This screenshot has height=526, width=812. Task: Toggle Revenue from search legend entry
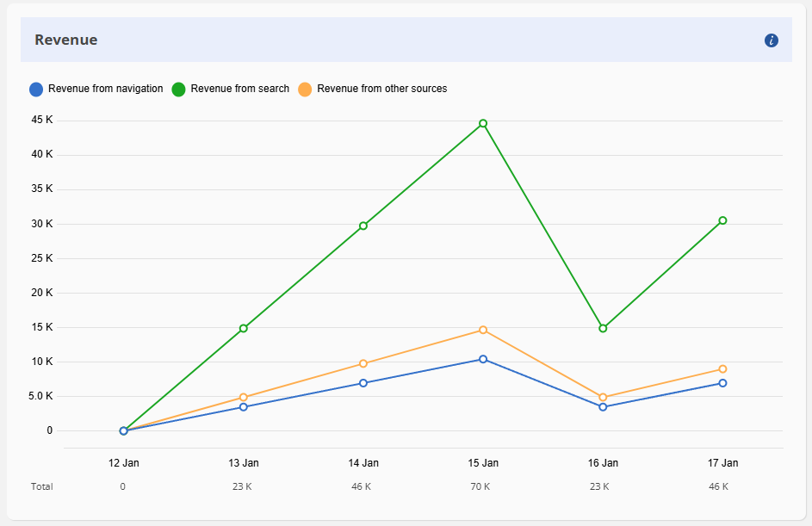(x=231, y=89)
